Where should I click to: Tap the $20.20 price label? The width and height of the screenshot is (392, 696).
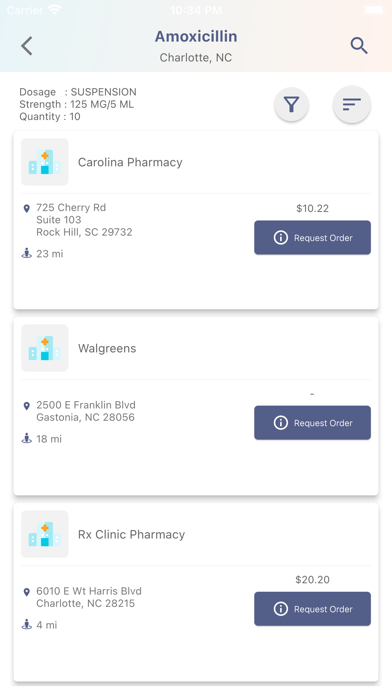[313, 579]
